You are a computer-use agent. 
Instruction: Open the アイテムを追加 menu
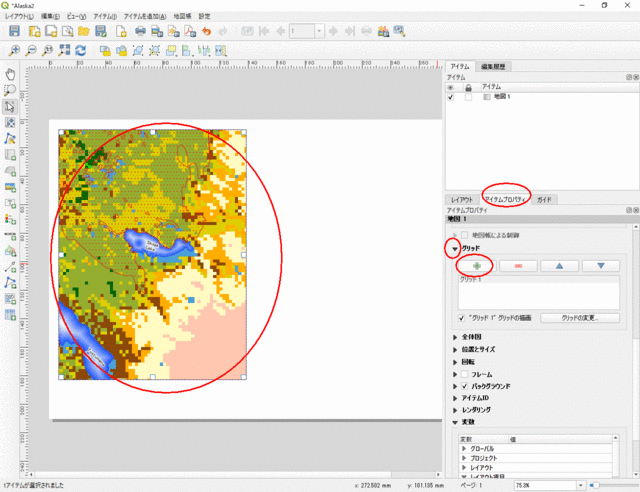(145, 16)
